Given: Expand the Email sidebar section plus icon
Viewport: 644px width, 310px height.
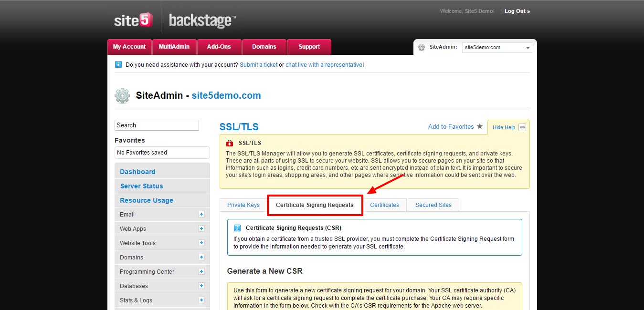Looking at the screenshot, I should coord(201,214).
